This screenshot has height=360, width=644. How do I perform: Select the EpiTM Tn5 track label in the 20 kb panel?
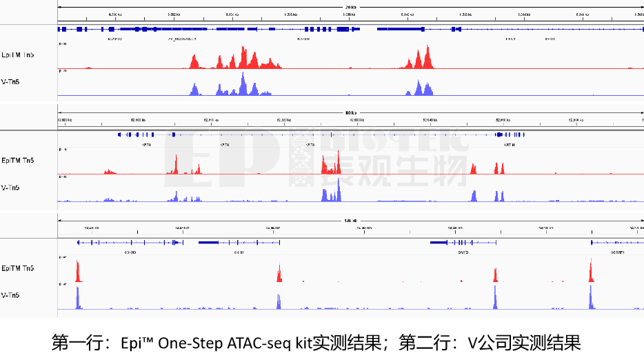point(18,55)
